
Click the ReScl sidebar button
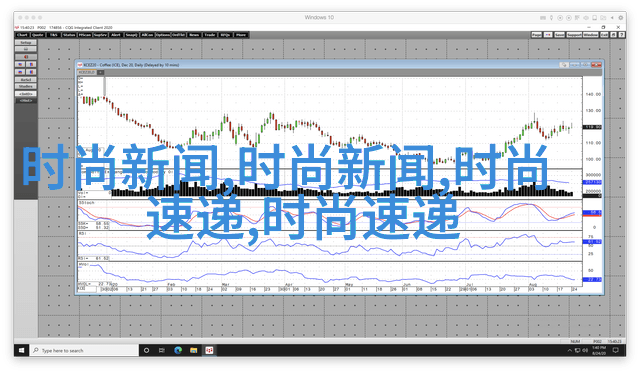click(26, 80)
